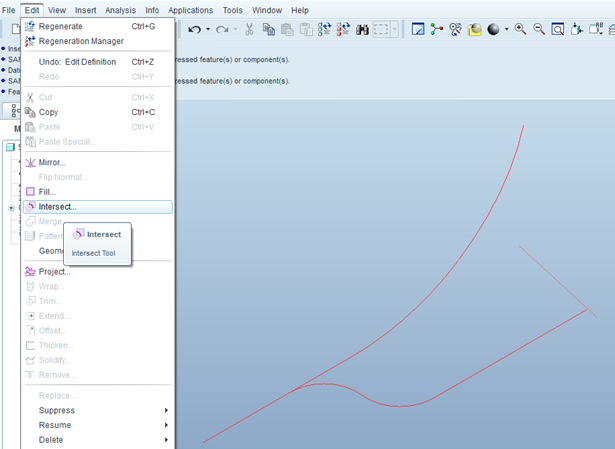Viewport: 615px width, 449px height.
Task: Choose Regenerate from the Edit menu
Action: [x=98, y=26]
